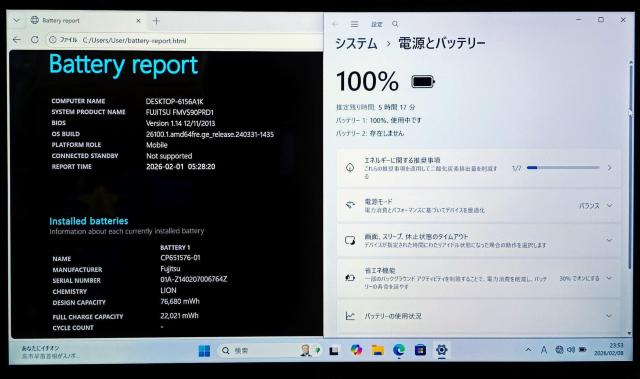
Task: Open File Explorer from the taskbar
Action: click(378, 350)
